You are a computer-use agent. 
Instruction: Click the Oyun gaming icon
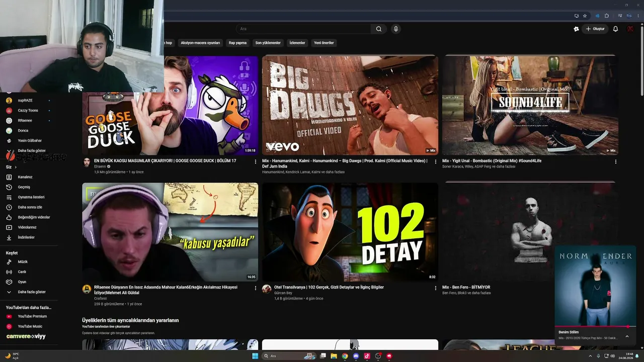[9, 282]
